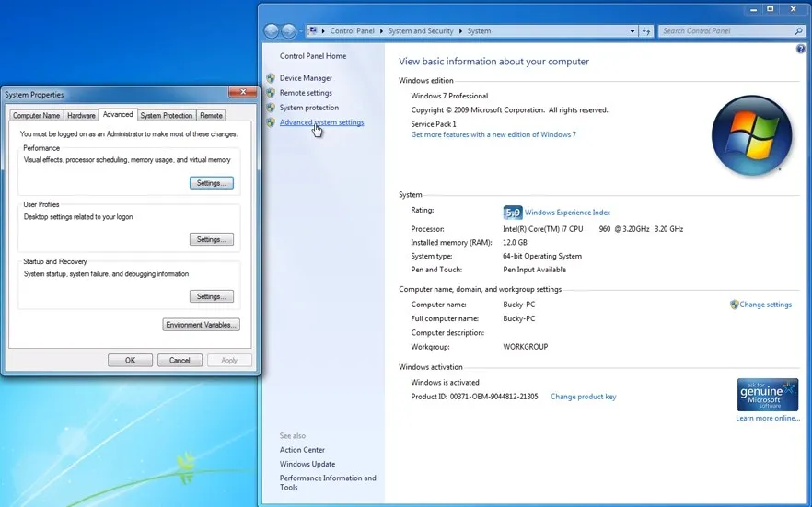Click the System breadcrumb segment
This screenshot has width=812, height=507.
pyautogui.click(x=479, y=31)
